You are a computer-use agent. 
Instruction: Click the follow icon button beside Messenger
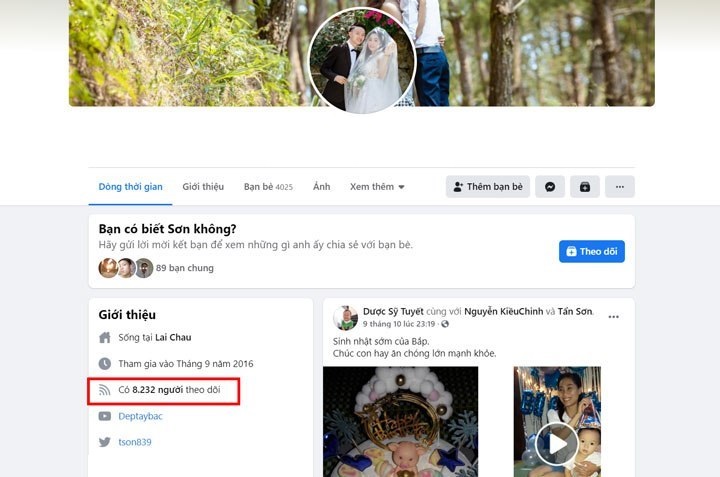585,187
